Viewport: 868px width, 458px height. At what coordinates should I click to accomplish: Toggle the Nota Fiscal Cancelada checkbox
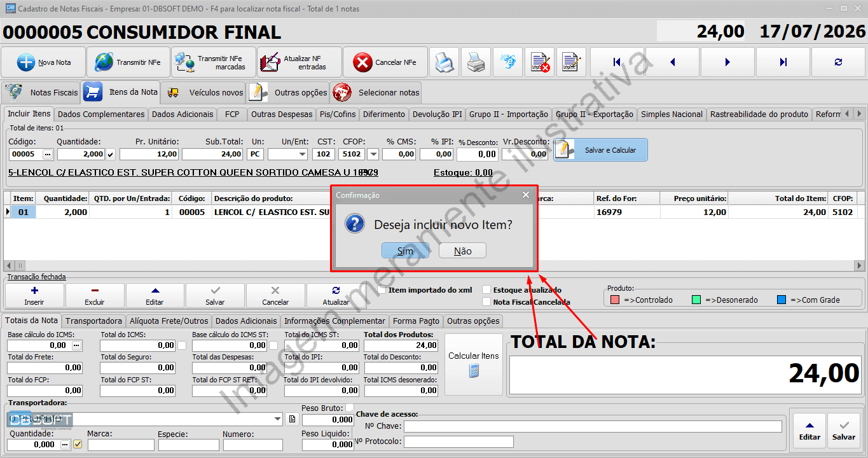point(486,302)
